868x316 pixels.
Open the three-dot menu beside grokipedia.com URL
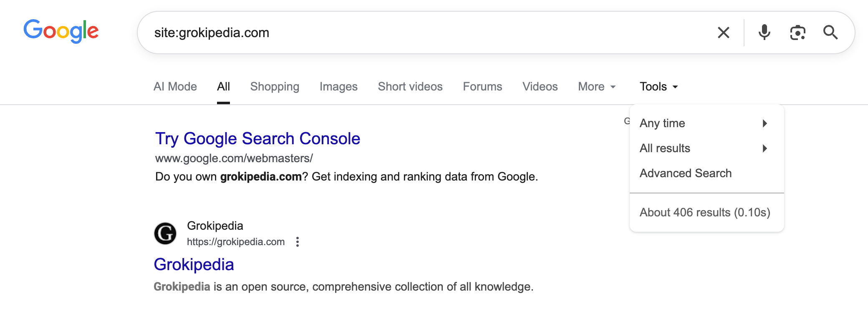[298, 242]
